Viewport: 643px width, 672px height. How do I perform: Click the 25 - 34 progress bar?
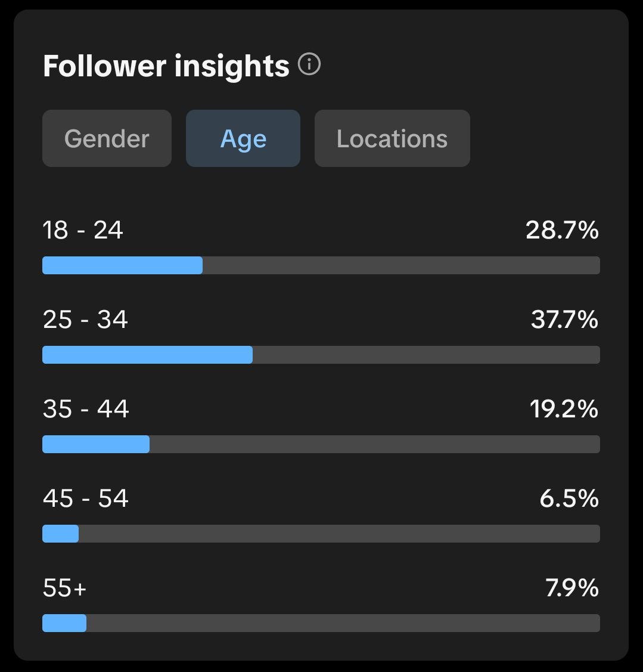[321, 355]
